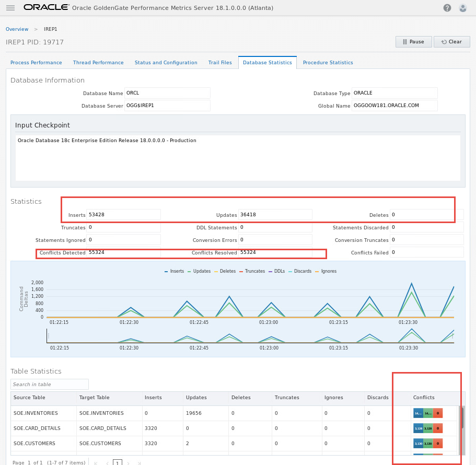Toggle the DDLs series in chart legend

276,271
